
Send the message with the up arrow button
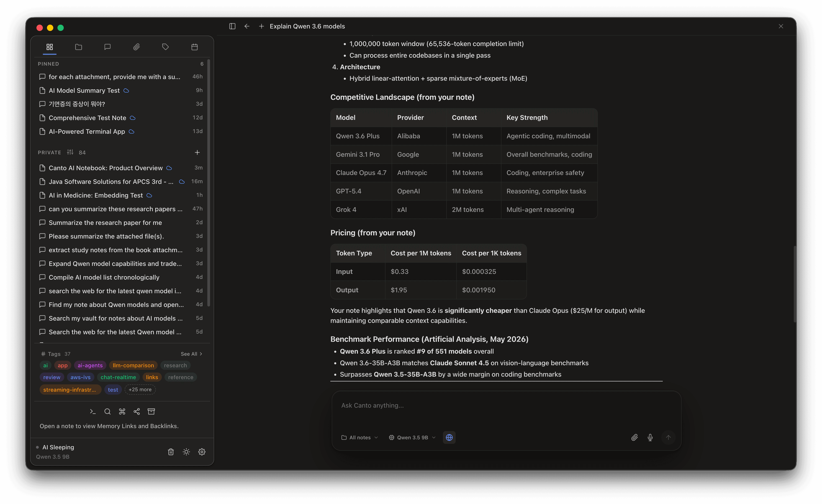pyautogui.click(x=668, y=437)
